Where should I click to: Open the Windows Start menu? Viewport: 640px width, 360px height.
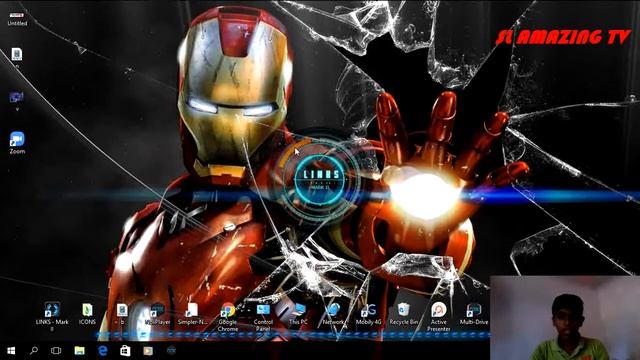click(x=11, y=351)
